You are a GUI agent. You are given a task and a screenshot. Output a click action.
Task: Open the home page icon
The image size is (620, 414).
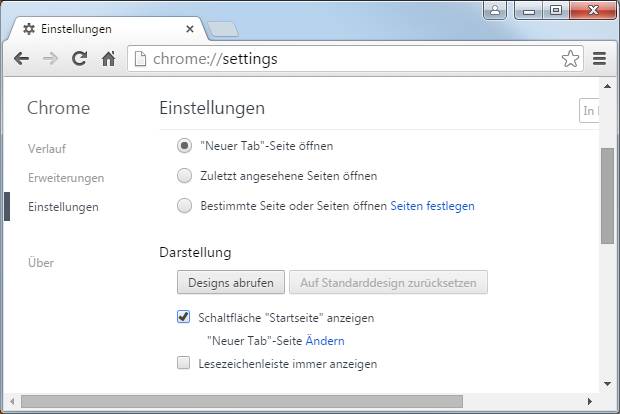point(108,59)
